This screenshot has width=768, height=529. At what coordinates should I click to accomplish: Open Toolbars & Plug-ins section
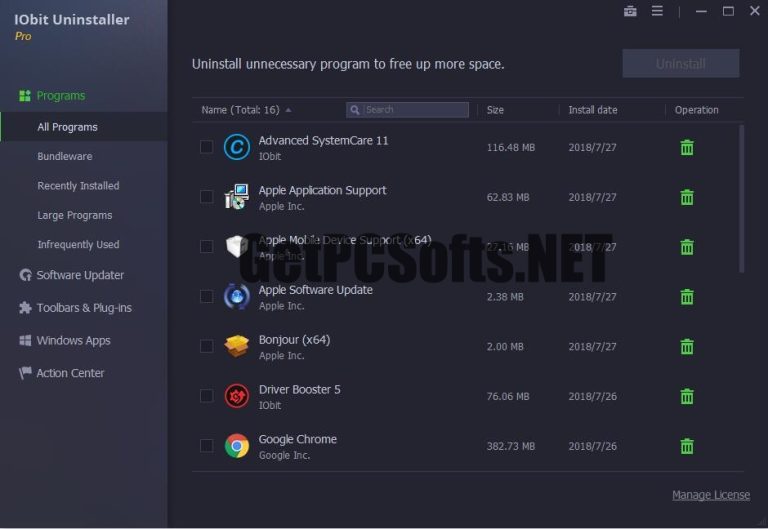[84, 308]
